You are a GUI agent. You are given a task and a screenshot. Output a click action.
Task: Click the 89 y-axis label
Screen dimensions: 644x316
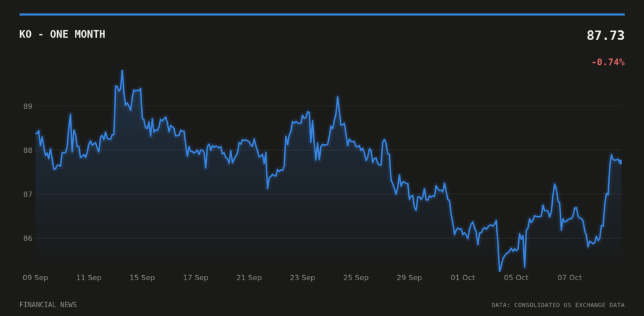pos(28,106)
